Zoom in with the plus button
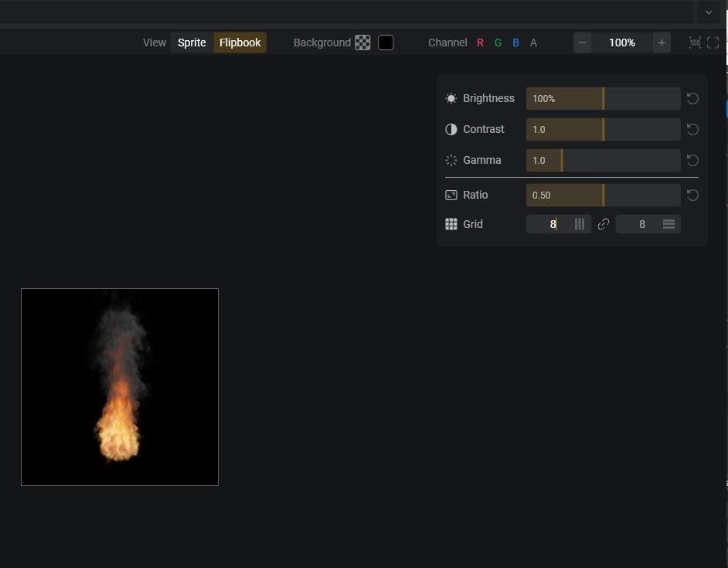The height and width of the screenshot is (568, 728). (x=662, y=43)
